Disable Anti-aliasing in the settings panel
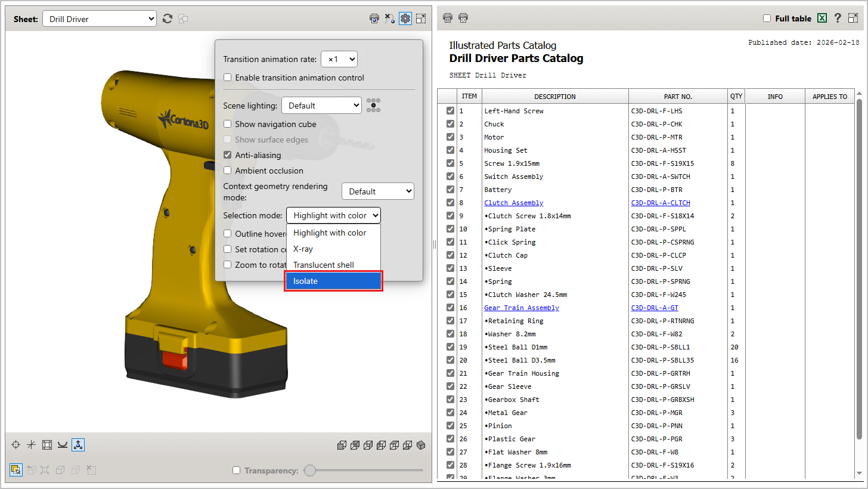Screen dimensions: 868x489 [228, 154]
